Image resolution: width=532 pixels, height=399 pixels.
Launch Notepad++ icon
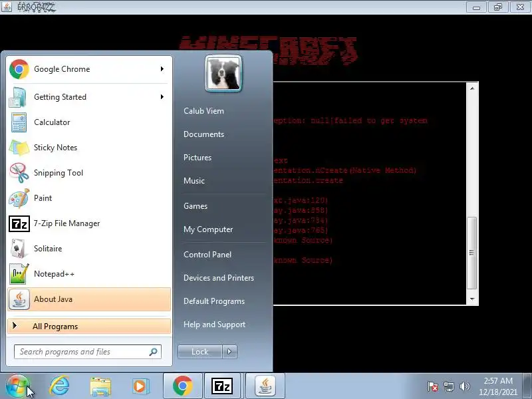(x=19, y=274)
